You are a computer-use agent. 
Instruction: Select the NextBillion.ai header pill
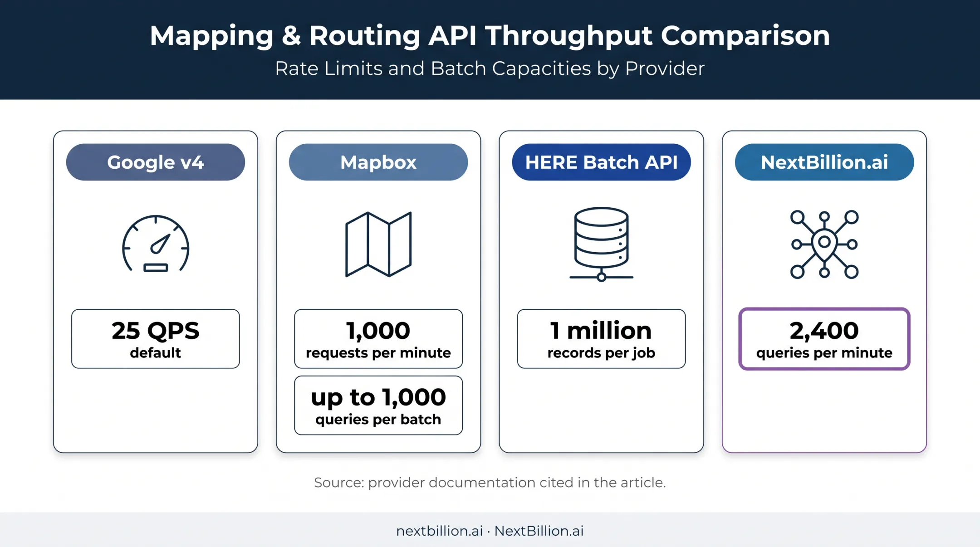click(824, 162)
